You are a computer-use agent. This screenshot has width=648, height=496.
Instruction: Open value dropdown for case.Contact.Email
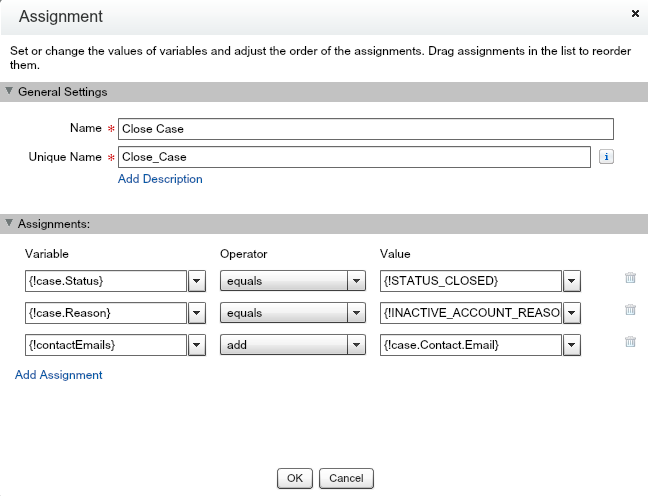tap(572, 345)
